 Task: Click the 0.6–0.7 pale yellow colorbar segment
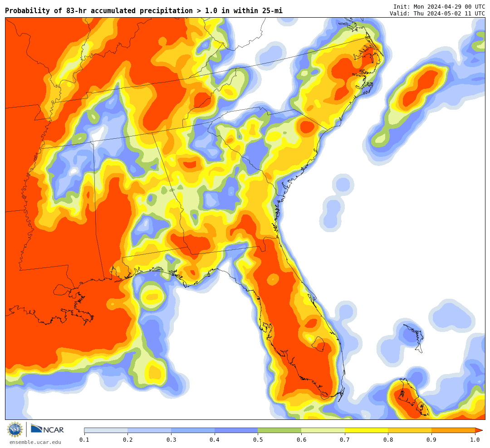point(323,430)
